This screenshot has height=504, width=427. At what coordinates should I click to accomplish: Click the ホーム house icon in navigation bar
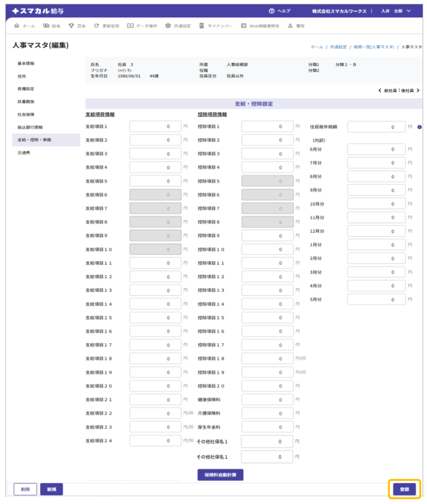[17, 26]
